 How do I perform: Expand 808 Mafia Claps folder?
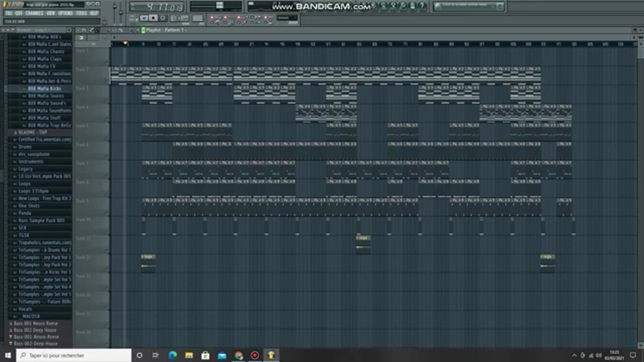44,59
